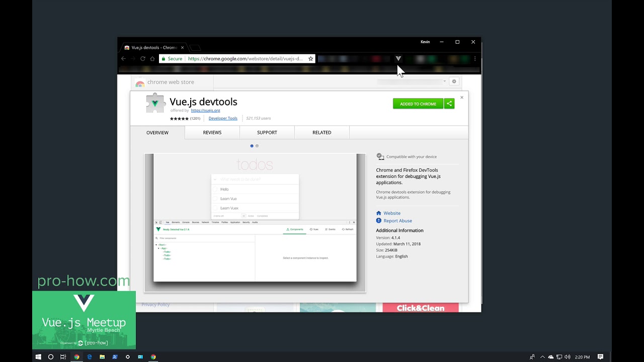Click the ADDED TO CHROME button
644x362 pixels.
[x=418, y=104]
